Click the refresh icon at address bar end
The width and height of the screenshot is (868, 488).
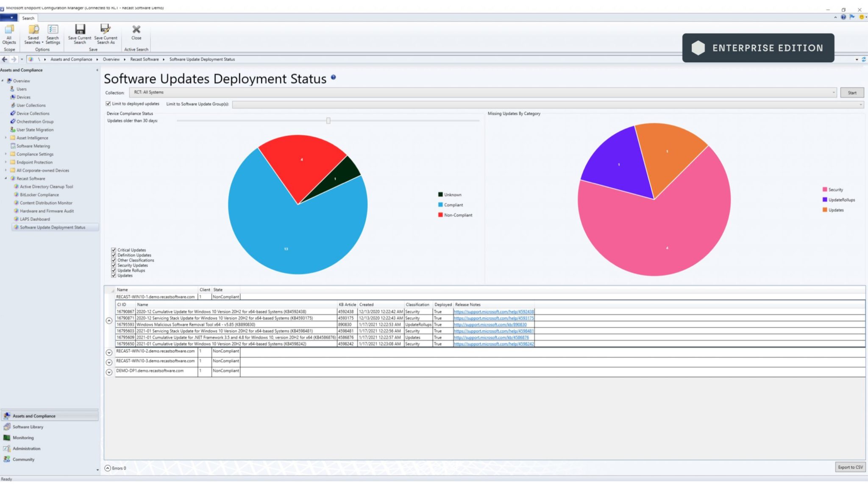point(864,59)
